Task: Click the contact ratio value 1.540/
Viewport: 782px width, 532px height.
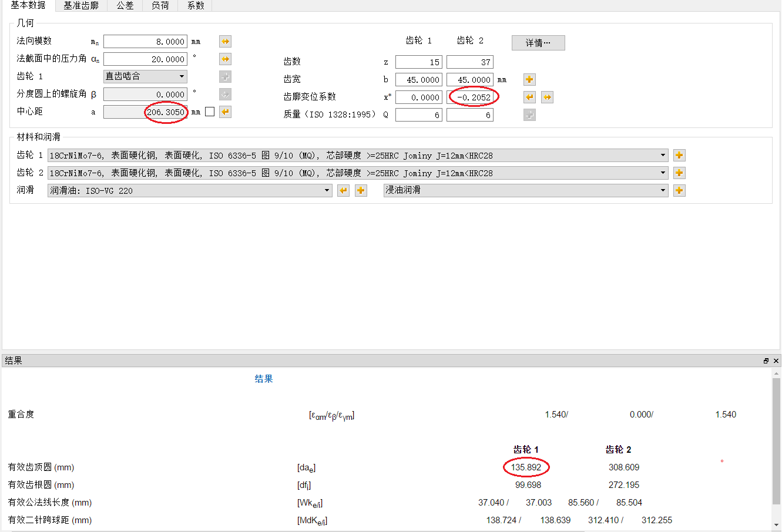Action: 556,415
